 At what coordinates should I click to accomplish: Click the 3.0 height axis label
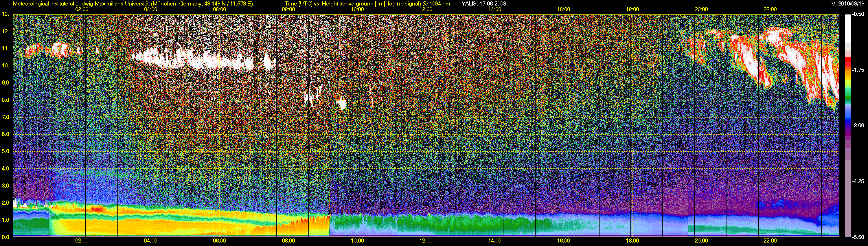tap(5, 186)
